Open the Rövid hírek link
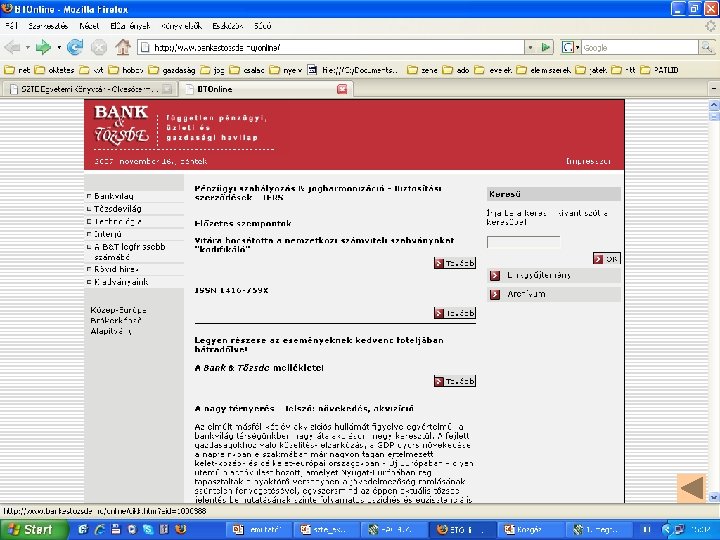This screenshot has height=540, width=720. (x=116, y=269)
